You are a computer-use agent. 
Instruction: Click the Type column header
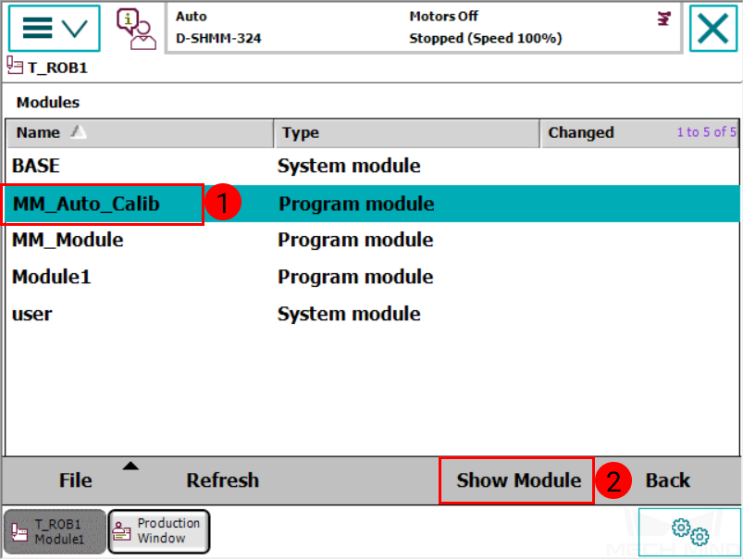point(406,132)
